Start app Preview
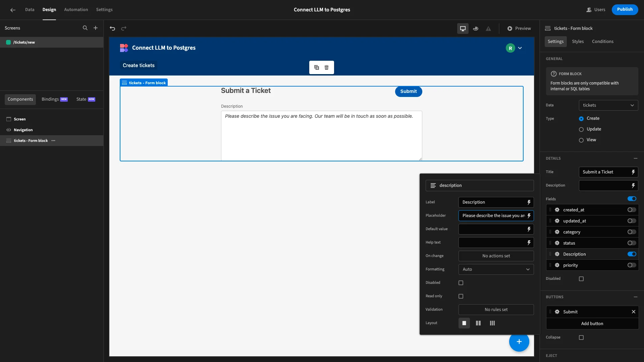This screenshot has width=644, height=362. pos(519,29)
